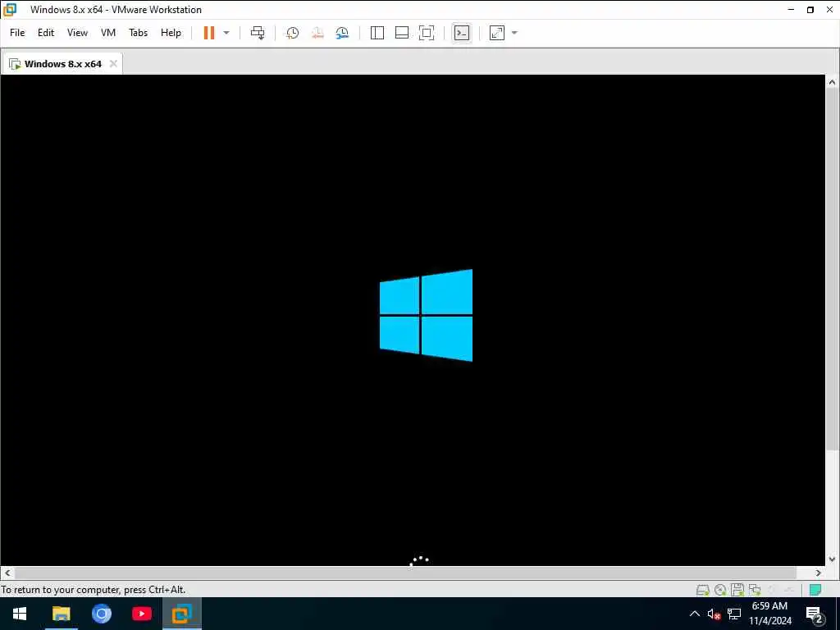Expand the power options dropdown arrow
This screenshot has width=840, height=630.
[x=226, y=33]
